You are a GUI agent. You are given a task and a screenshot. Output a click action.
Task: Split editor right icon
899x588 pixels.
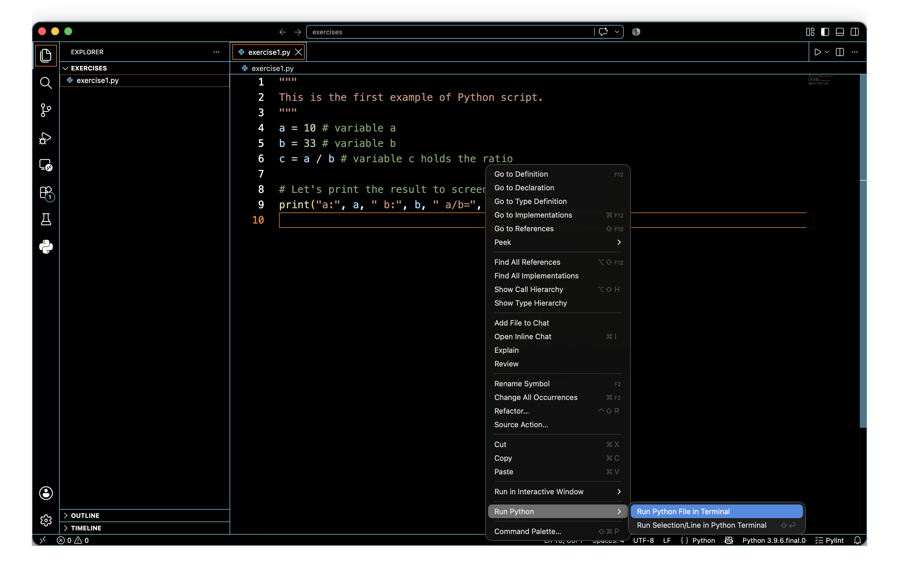[x=840, y=52]
